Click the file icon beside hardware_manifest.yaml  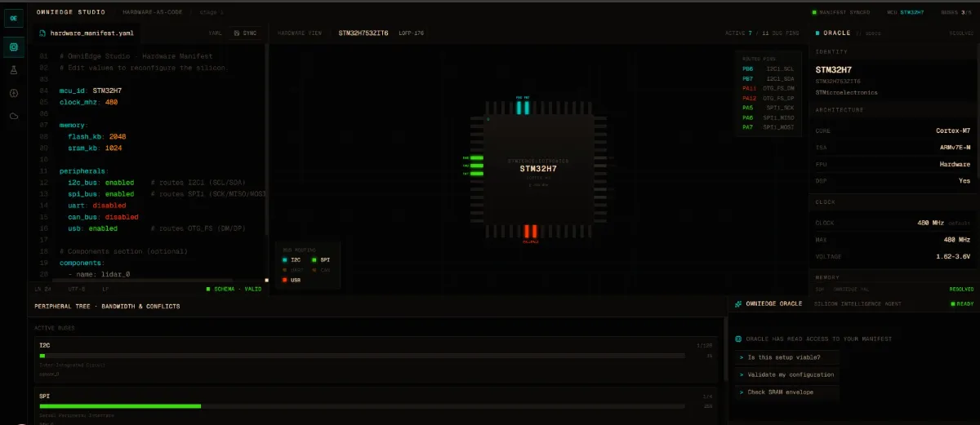43,33
